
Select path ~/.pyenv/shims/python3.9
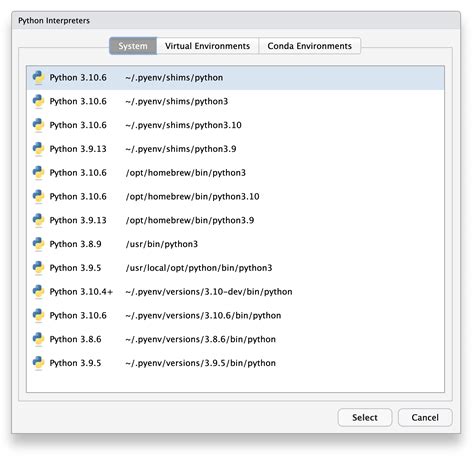[181, 149]
